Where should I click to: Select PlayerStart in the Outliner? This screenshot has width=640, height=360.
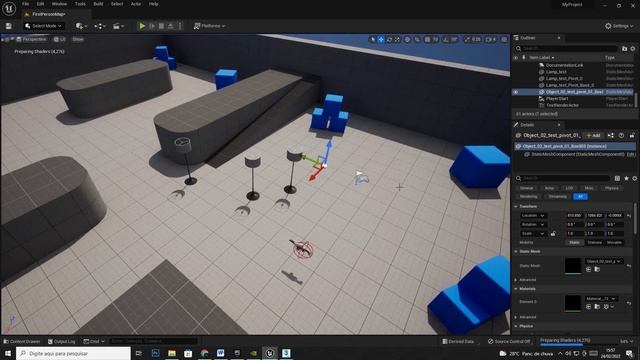click(x=557, y=98)
